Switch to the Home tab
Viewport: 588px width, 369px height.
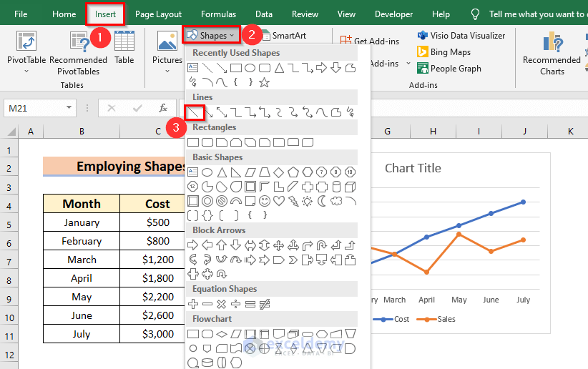click(64, 14)
